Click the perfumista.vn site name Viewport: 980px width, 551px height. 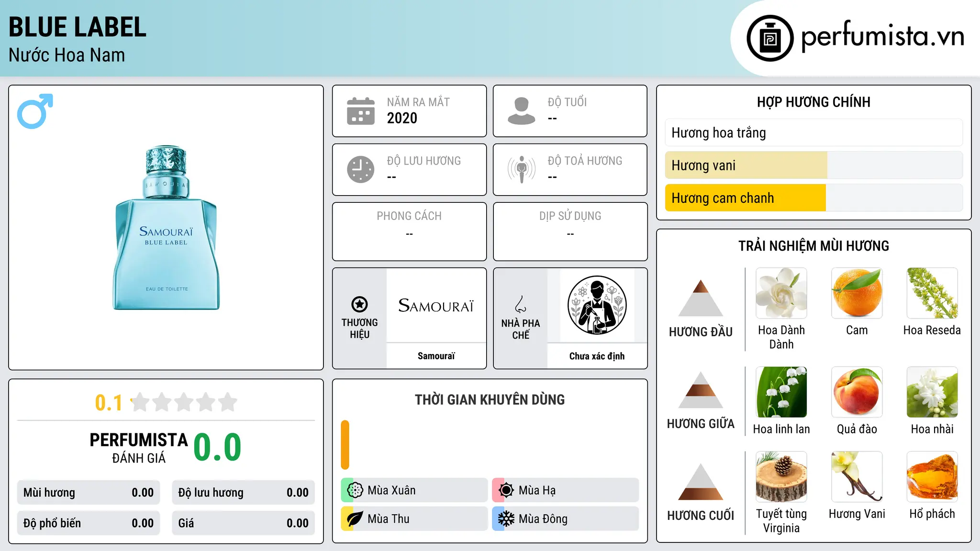pos(883,37)
